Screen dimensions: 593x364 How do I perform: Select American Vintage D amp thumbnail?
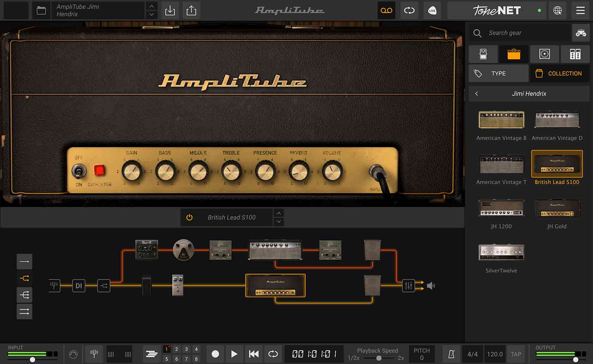tap(557, 120)
